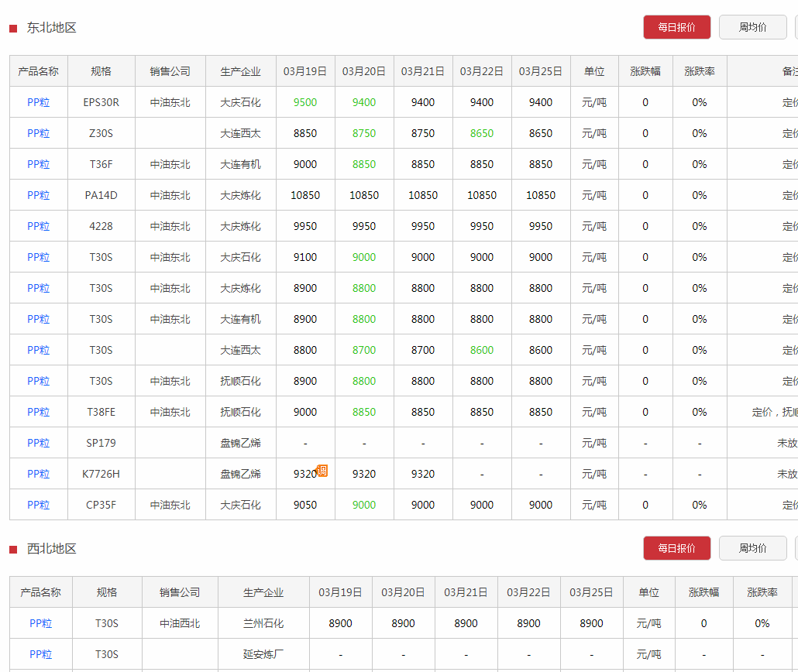This screenshot has height=672, width=798.
Task: Click 03月19日 column header in 东北地区 table
Action: pos(305,71)
